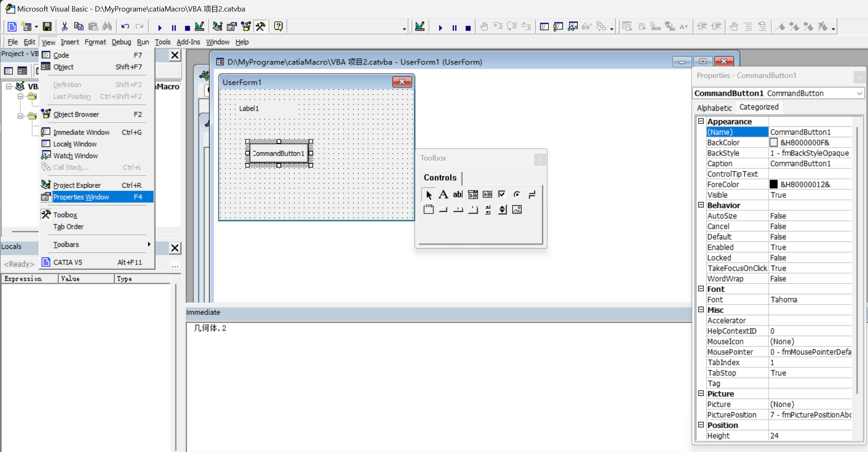Image resolution: width=868 pixels, height=452 pixels.
Task: Switch to the Alphabetic properties tab
Action: [714, 108]
